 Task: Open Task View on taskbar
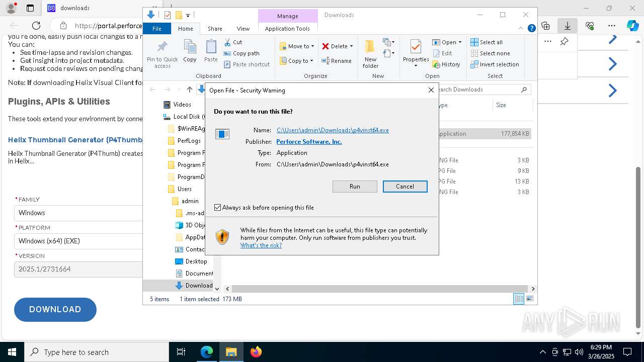click(x=181, y=352)
